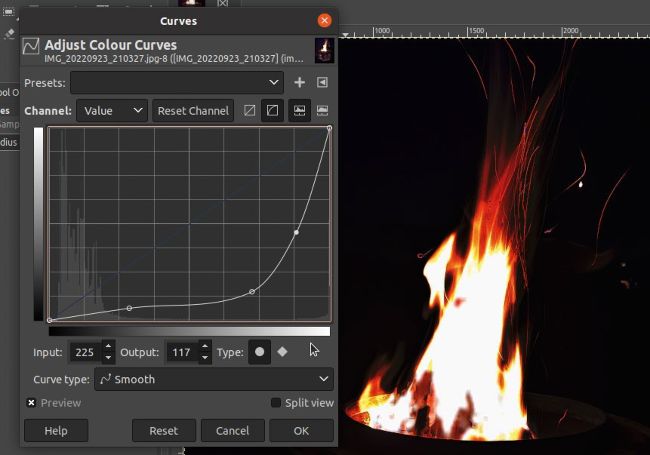The width and height of the screenshot is (650, 455).
Task: Click the 1500 mark on the ruler
Action: (x=476, y=31)
